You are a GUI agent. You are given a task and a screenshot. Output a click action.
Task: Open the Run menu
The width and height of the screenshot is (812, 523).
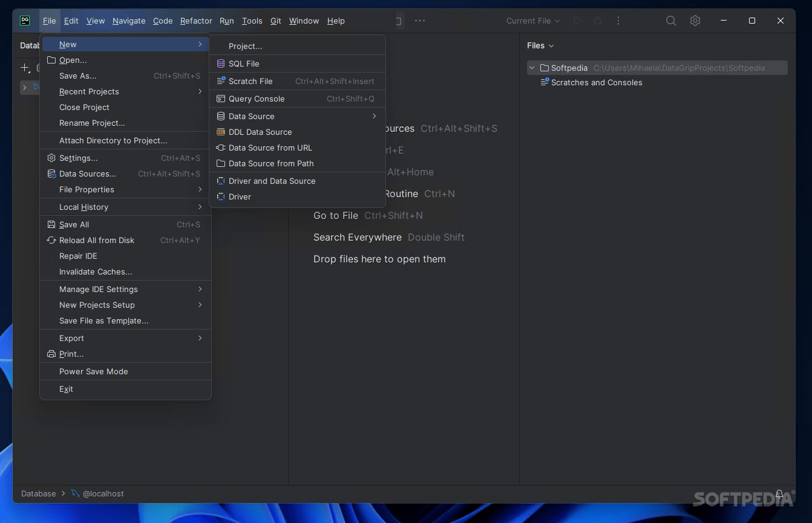point(227,21)
